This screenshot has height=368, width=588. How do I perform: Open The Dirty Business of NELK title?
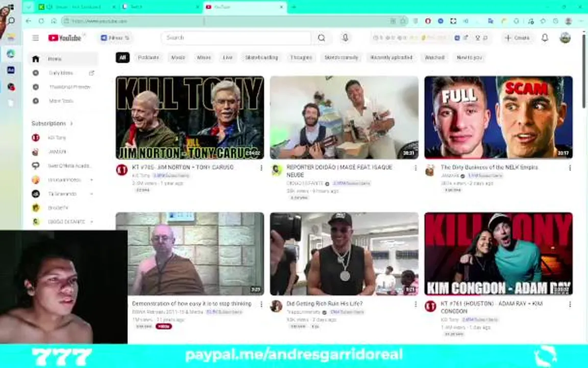pos(489,167)
